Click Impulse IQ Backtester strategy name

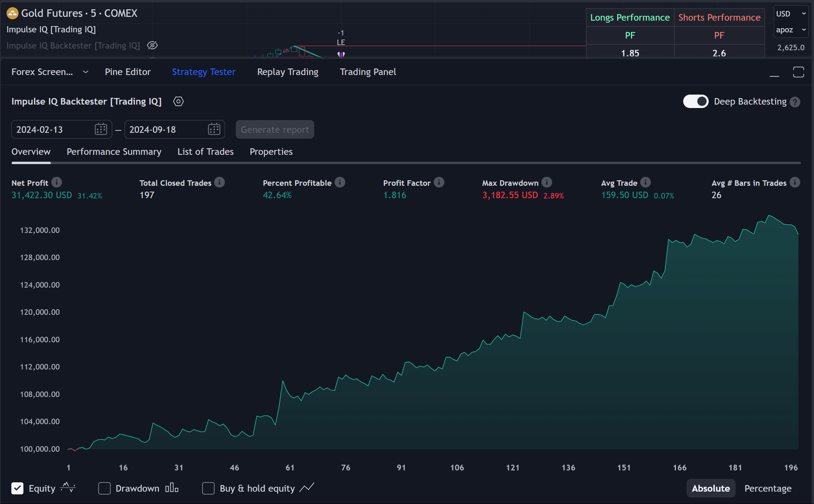coord(86,101)
